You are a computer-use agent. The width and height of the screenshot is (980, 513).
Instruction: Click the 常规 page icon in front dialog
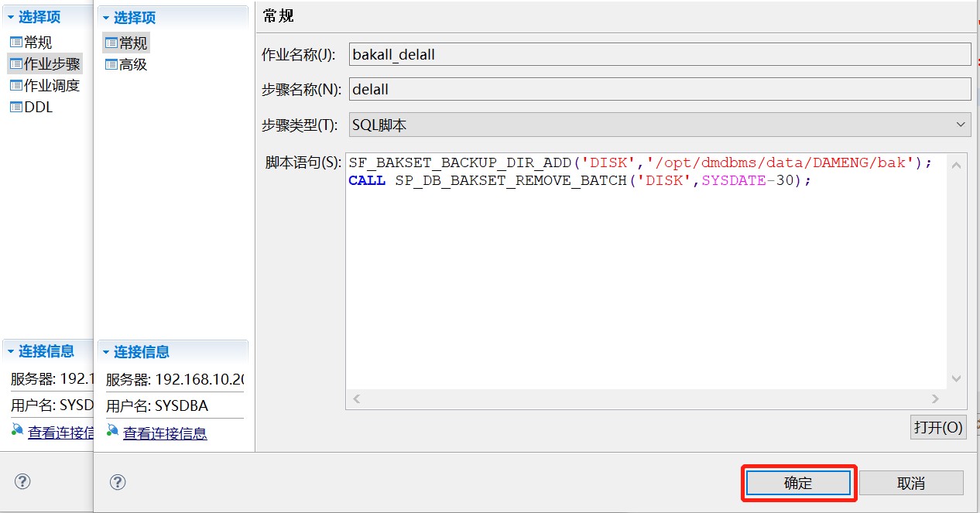click(111, 43)
